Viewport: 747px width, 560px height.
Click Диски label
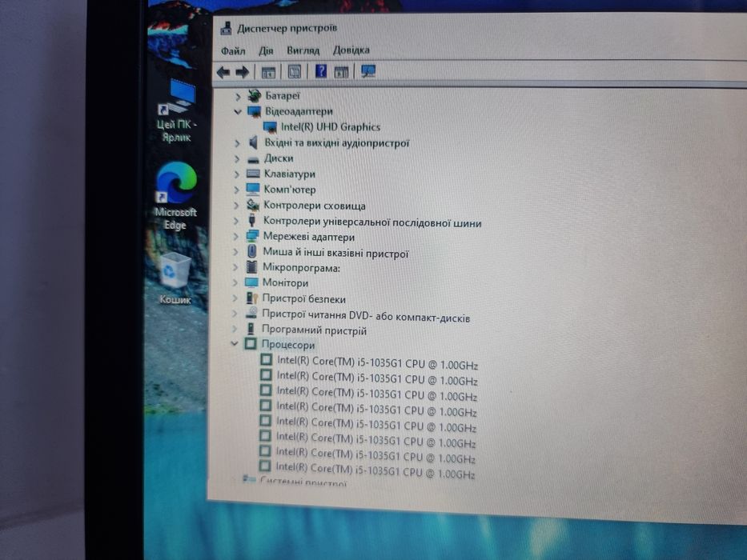click(x=279, y=158)
